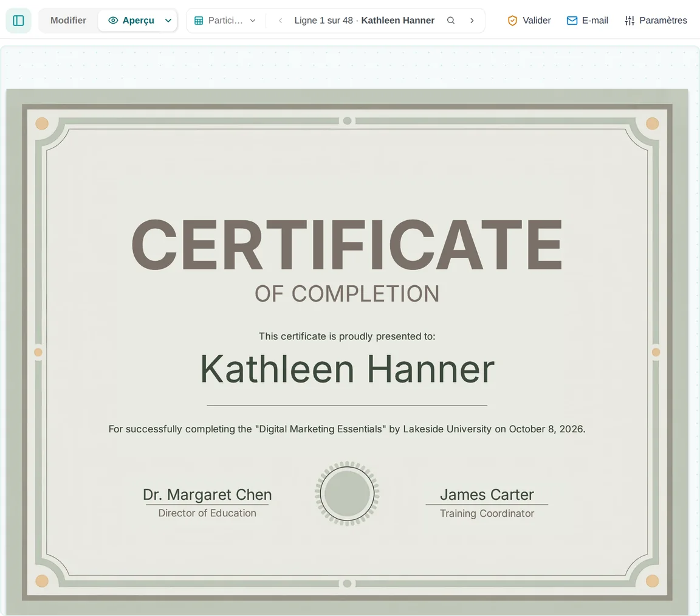This screenshot has width=700, height=616.
Task: Go to the previous row arrow
Action: (x=280, y=21)
